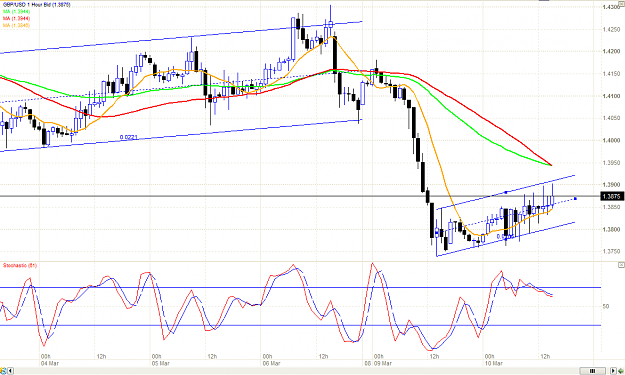625x375 pixels.
Task: Click the scroll-left arrow on the chart scrollbar
Action: (11, 371)
